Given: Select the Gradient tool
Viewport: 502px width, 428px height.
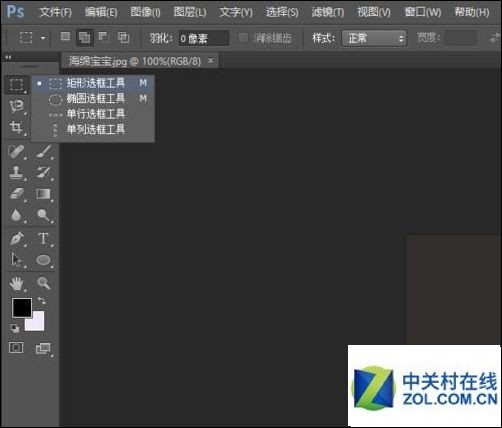Looking at the screenshot, I should 44,194.
